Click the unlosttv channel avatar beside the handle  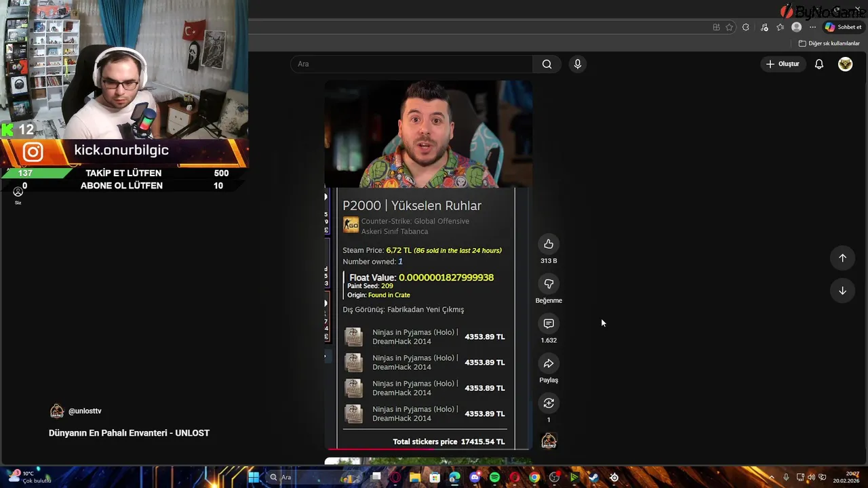(57, 411)
